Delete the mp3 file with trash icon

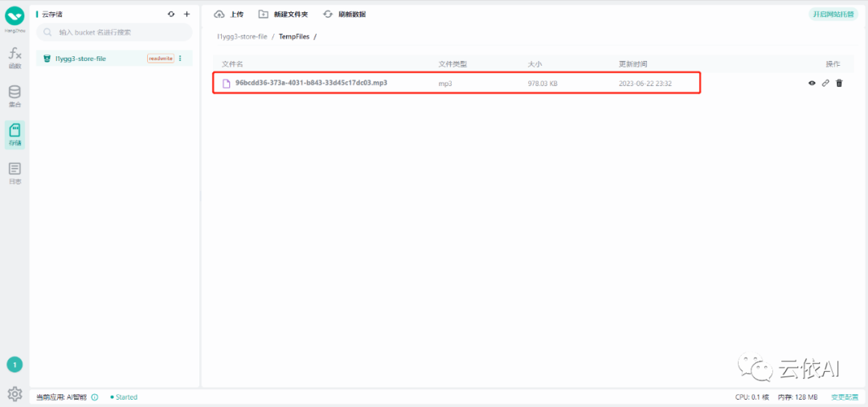839,83
